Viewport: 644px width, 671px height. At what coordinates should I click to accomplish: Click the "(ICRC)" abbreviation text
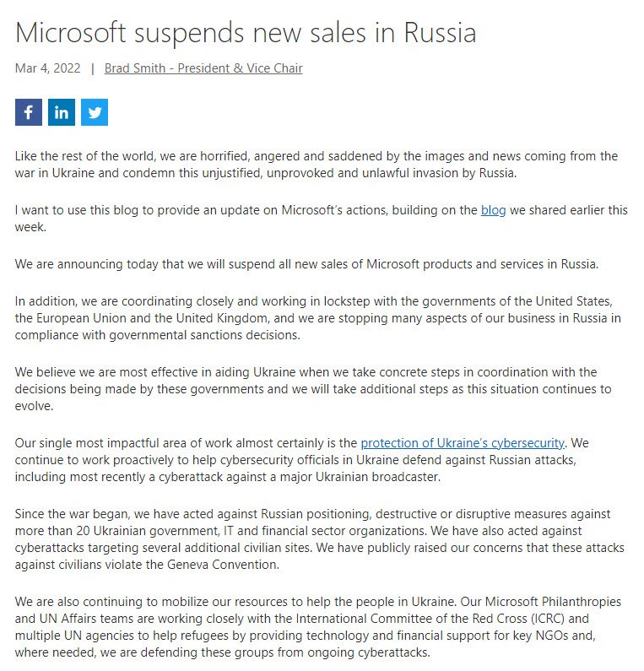pos(548,619)
